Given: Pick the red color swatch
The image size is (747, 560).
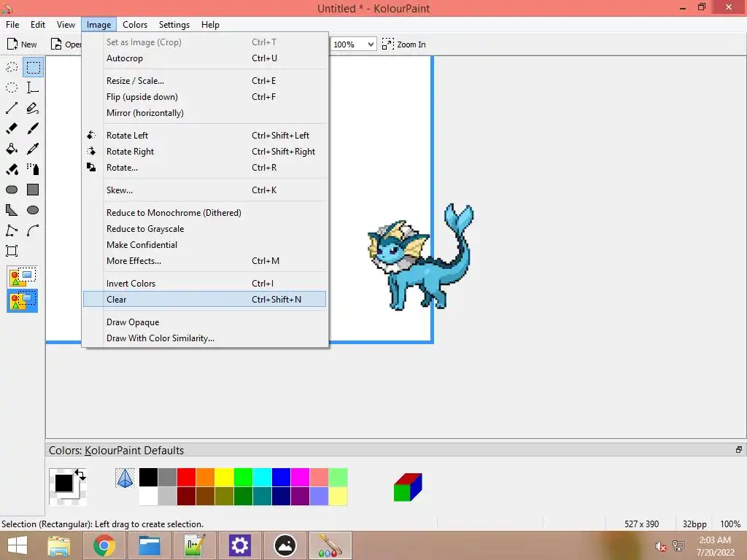Looking at the screenshot, I should (x=186, y=477).
